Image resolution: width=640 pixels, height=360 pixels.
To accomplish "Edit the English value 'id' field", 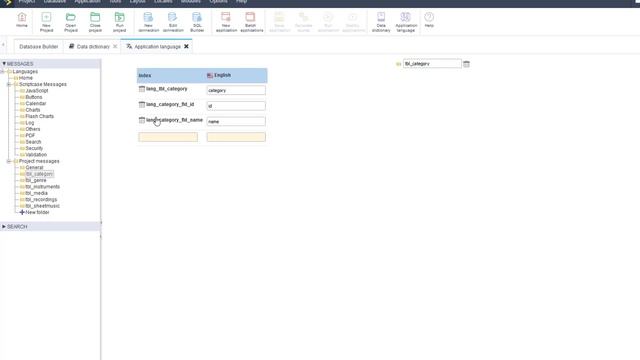I will 236,106.
